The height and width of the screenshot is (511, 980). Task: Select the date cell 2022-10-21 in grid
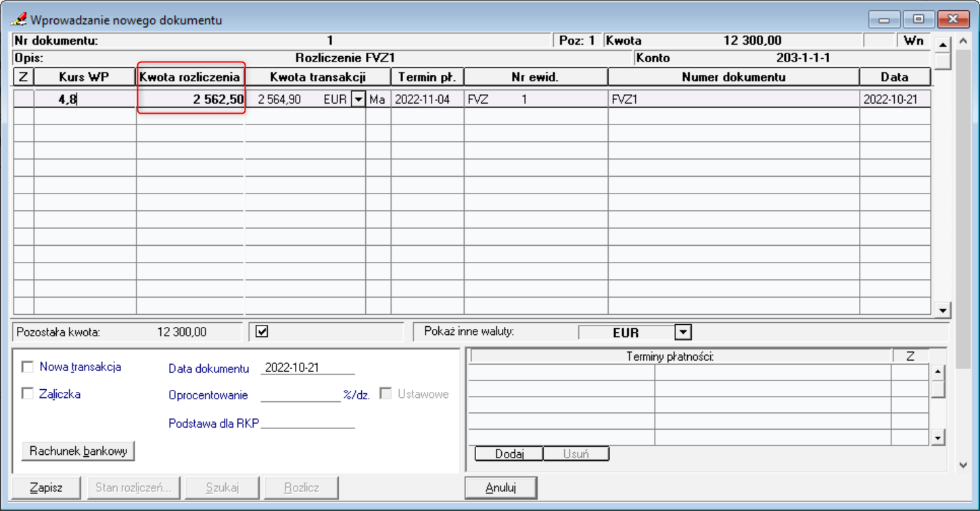click(x=895, y=99)
